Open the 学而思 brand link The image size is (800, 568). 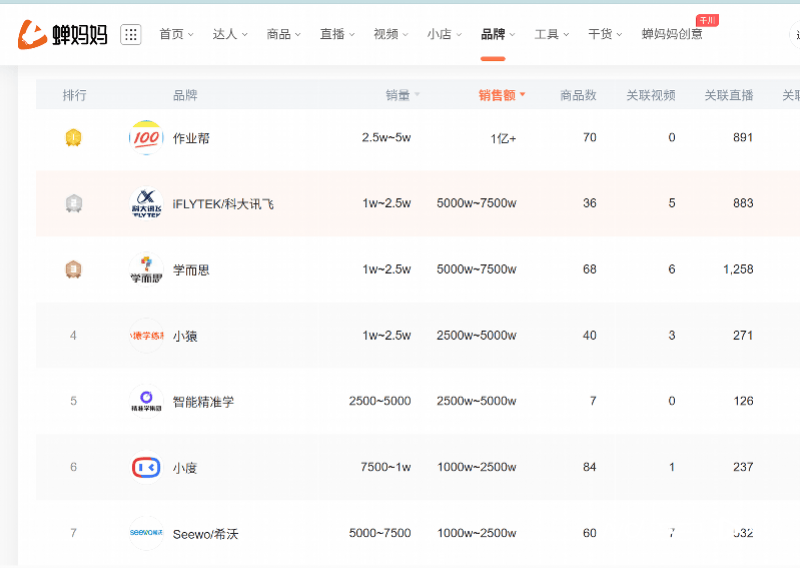(191, 270)
